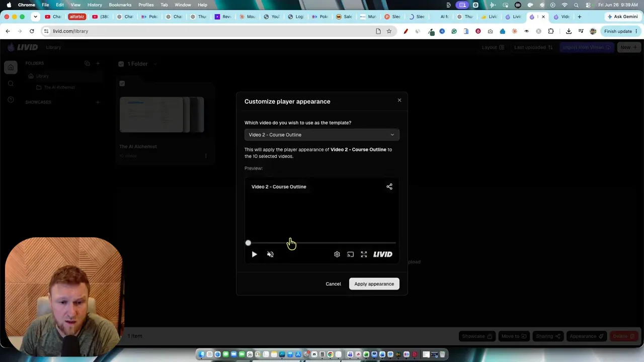
Task: Enter fullscreen in the preview player
Action: pyautogui.click(x=364, y=254)
